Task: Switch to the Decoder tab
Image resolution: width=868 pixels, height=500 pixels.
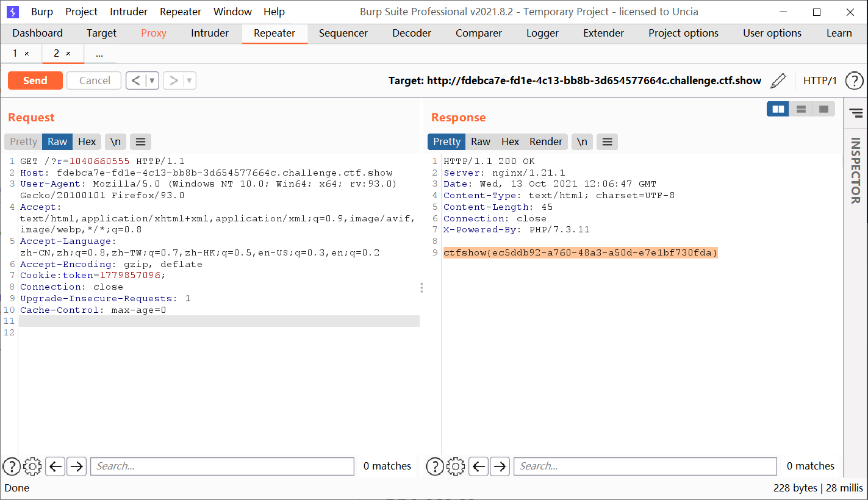Action: [412, 33]
